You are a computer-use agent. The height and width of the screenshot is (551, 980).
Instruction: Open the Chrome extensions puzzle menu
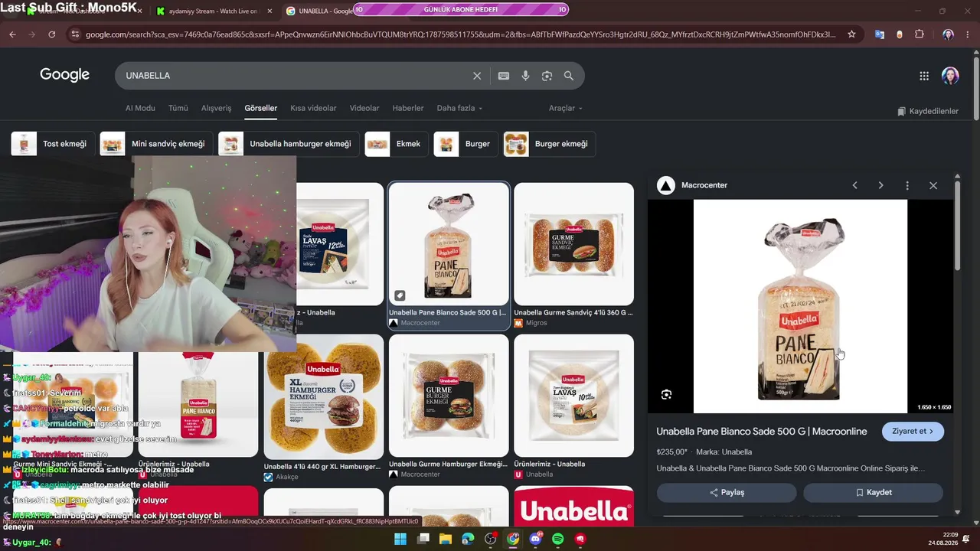[920, 34]
